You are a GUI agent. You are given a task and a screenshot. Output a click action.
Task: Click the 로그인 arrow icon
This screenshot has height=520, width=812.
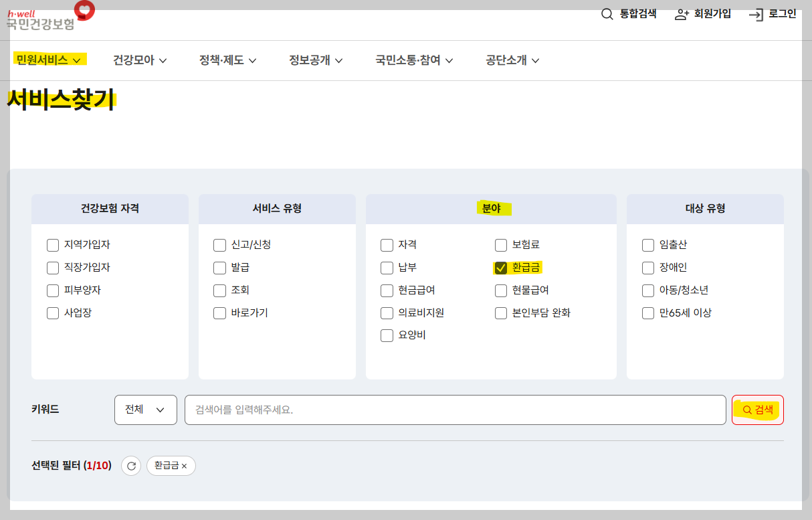coord(756,14)
